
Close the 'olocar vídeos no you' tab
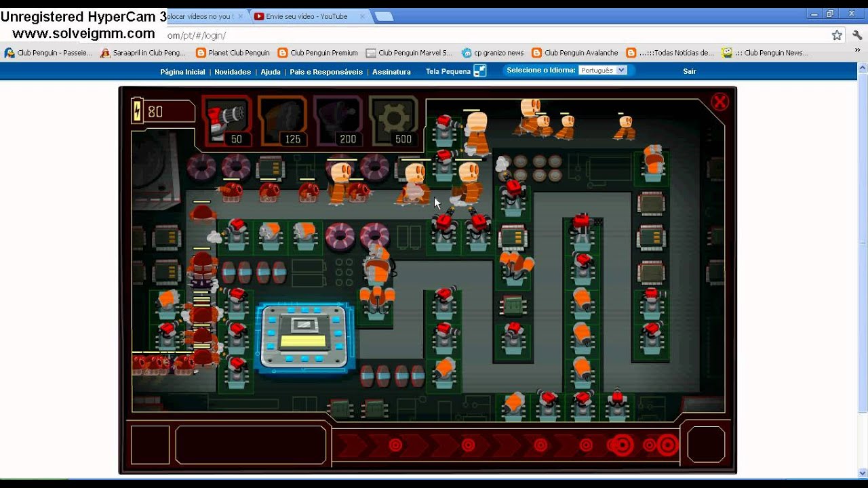[x=240, y=16]
